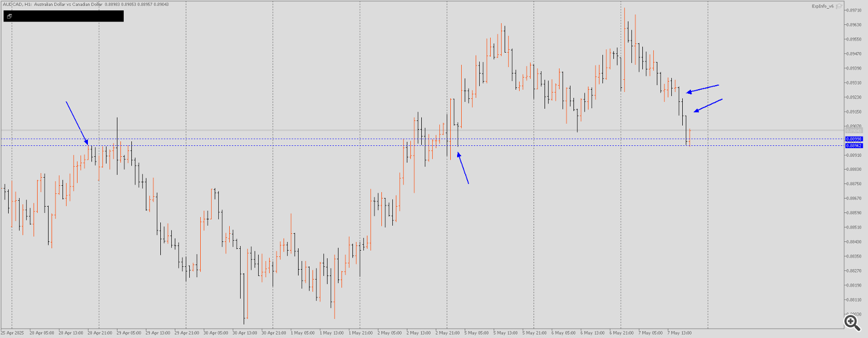This screenshot has width=868, height=338.
Task: Click the 28 Apr 21:00 time label
Action: point(100,333)
